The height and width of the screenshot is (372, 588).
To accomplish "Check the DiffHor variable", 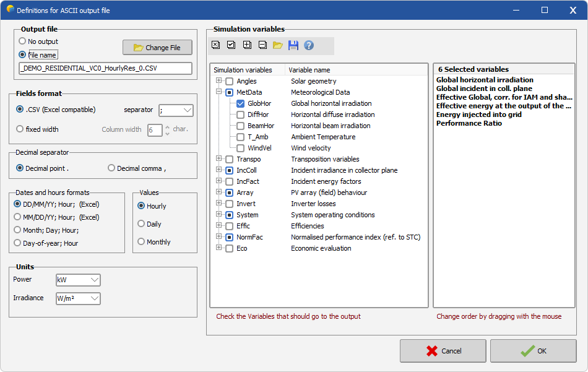I will (240, 115).
